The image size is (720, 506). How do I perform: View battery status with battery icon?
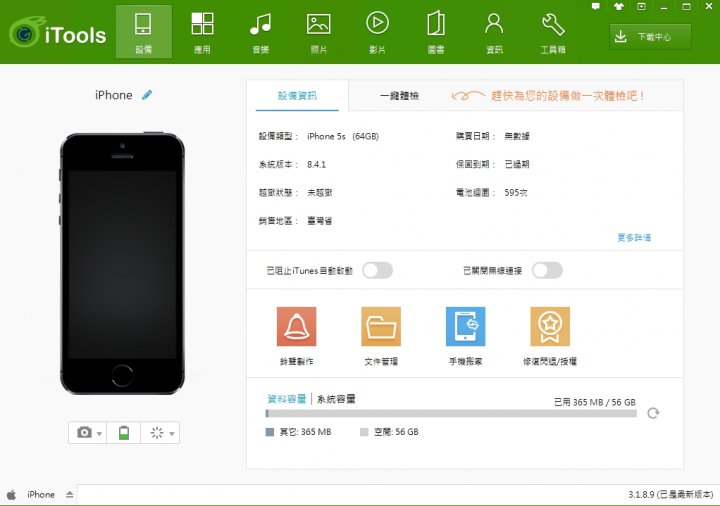124,433
